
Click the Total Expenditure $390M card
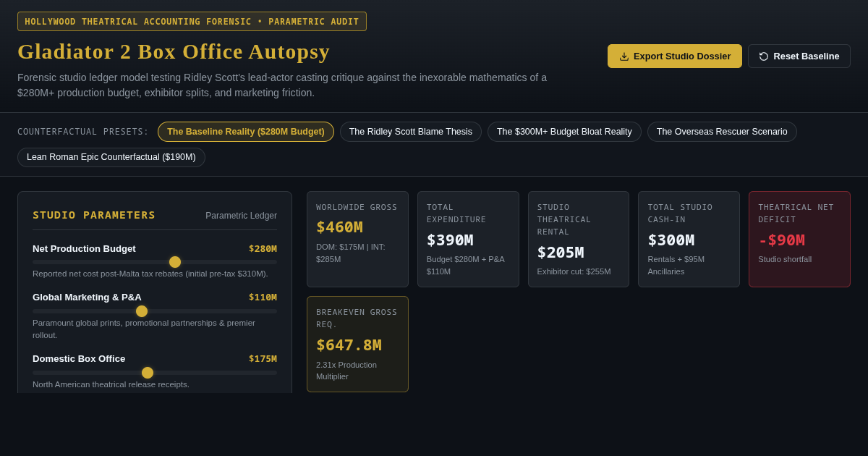(x=468, y=240)
